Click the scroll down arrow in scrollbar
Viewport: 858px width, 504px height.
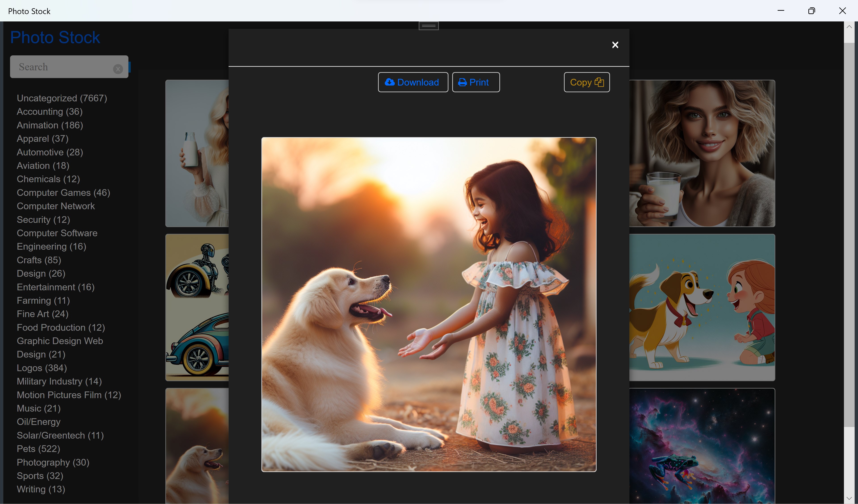coord(849,498)
